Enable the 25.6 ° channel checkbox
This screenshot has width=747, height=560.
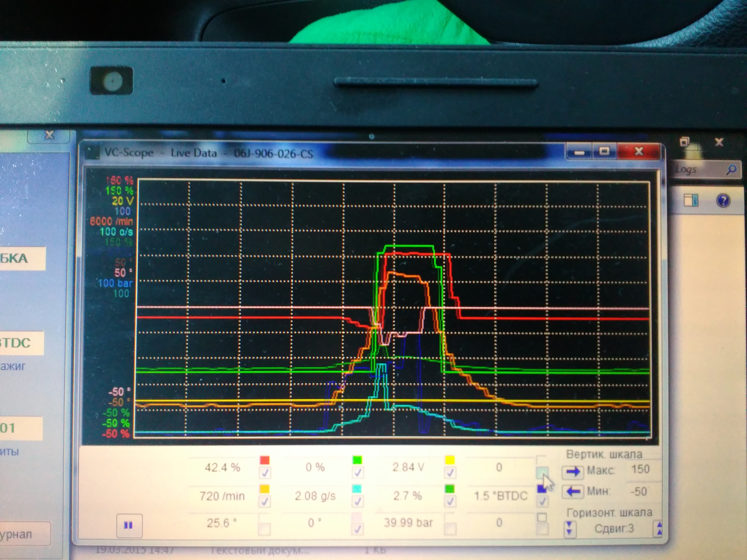point(264,529)
